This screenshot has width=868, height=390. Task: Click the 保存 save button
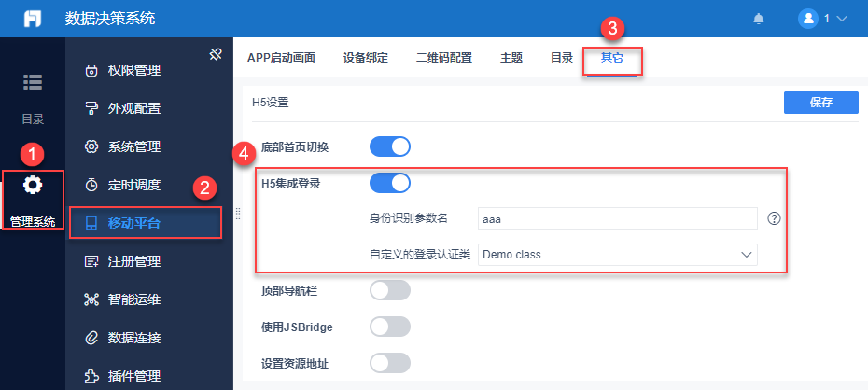tap(820, 103)
